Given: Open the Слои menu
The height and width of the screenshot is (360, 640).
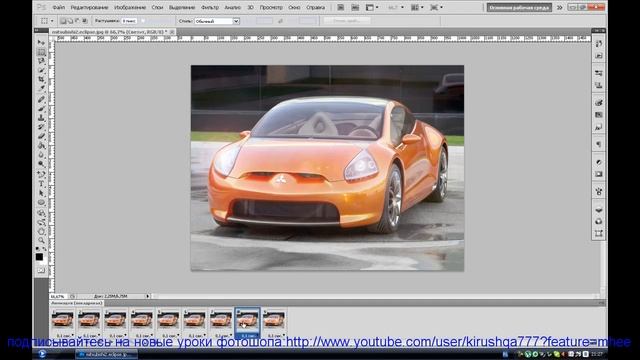Looking at the screenshot, I should point(157,7).
